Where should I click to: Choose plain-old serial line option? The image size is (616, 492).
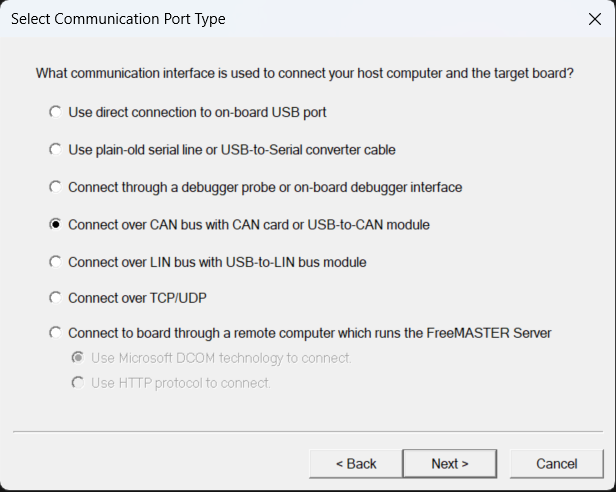[x=55, y=150]
